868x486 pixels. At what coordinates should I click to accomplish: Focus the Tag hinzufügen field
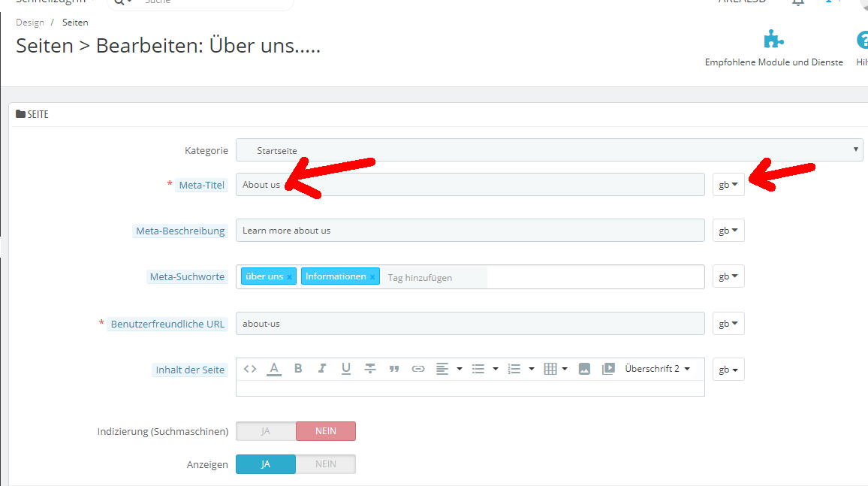(436, 277)
